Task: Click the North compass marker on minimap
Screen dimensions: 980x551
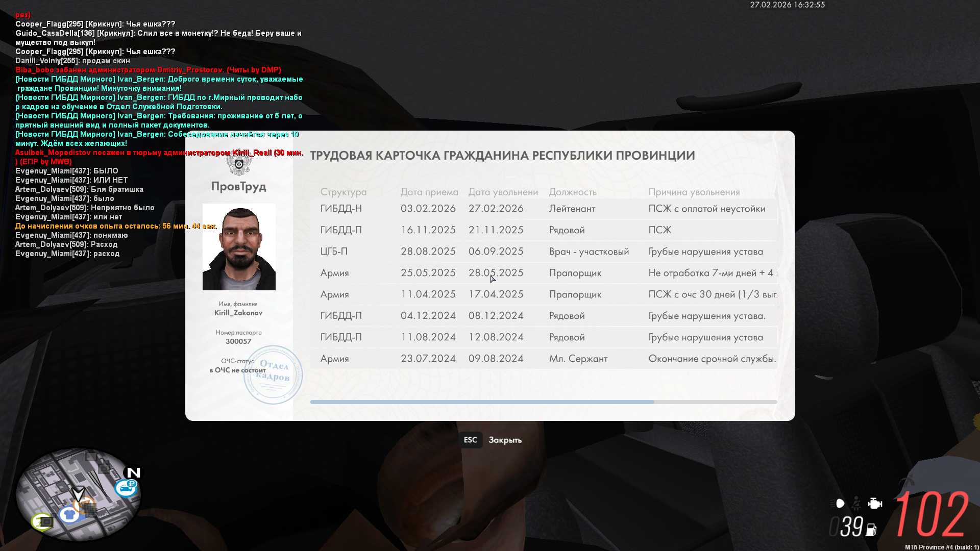Action: coord(134,472)
